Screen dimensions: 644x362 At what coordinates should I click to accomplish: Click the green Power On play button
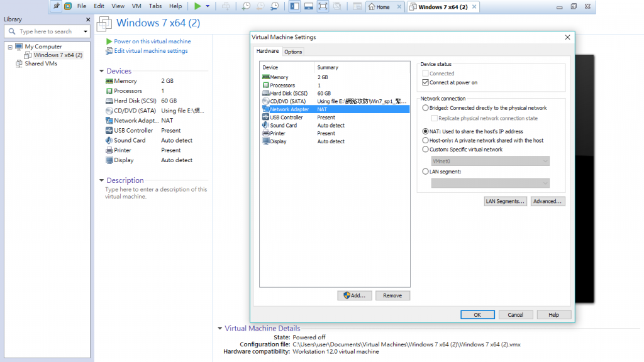tap(197, 6)
